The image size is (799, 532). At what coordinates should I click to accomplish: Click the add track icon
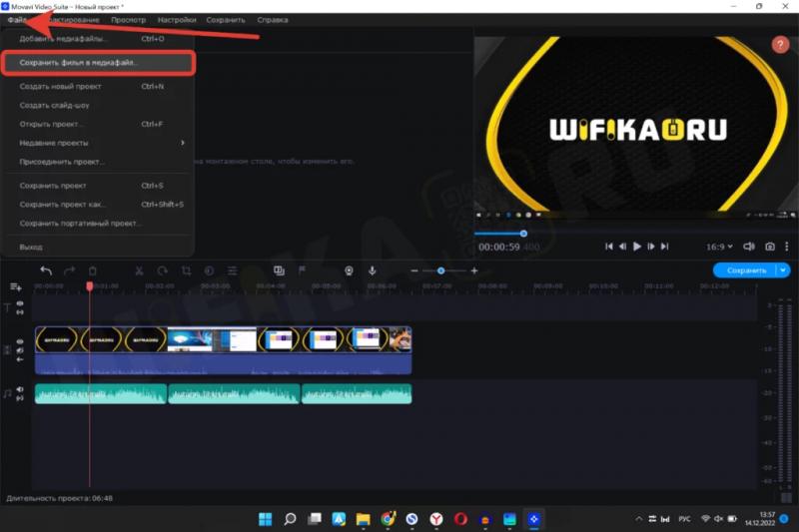[16, 286]
